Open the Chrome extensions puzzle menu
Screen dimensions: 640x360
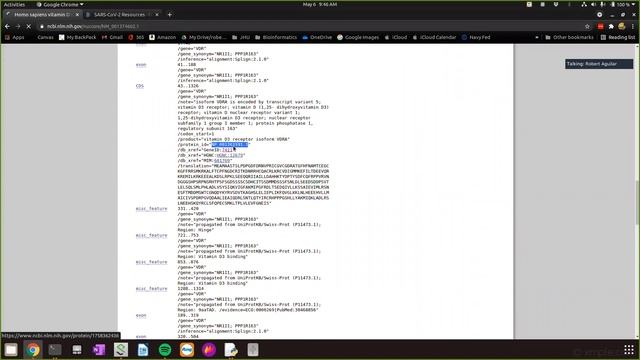coord(611,26)
